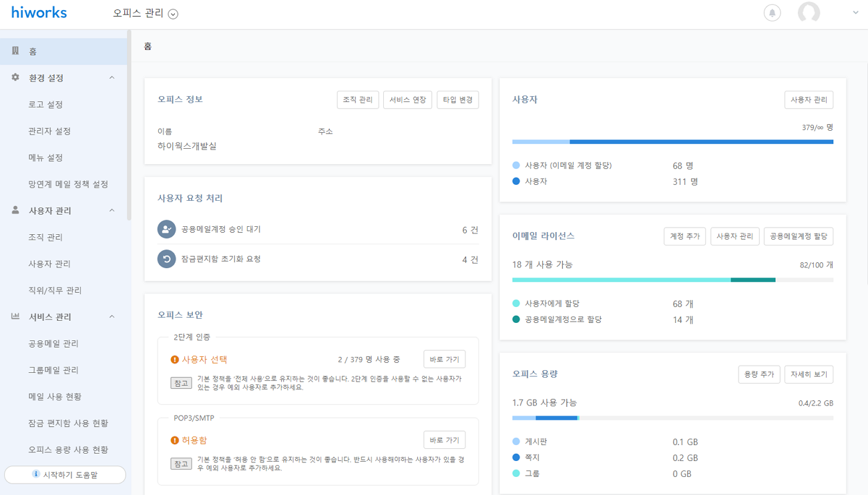
Task: Click the cyan dot beside 그룹
Action: click(516, 474)
